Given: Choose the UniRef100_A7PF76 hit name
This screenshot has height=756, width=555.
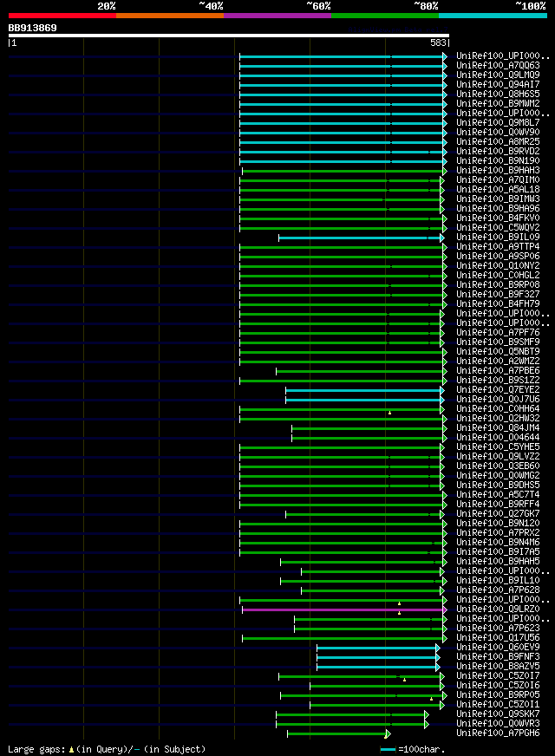Looking at the screenshot, I should (498, 333).
